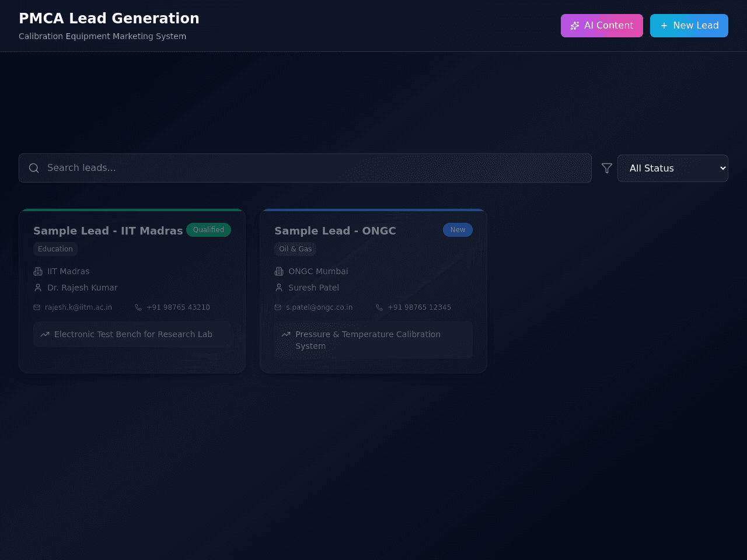
Task: Click the magnifier icon in search bar
Action: (x=34, y=168)
